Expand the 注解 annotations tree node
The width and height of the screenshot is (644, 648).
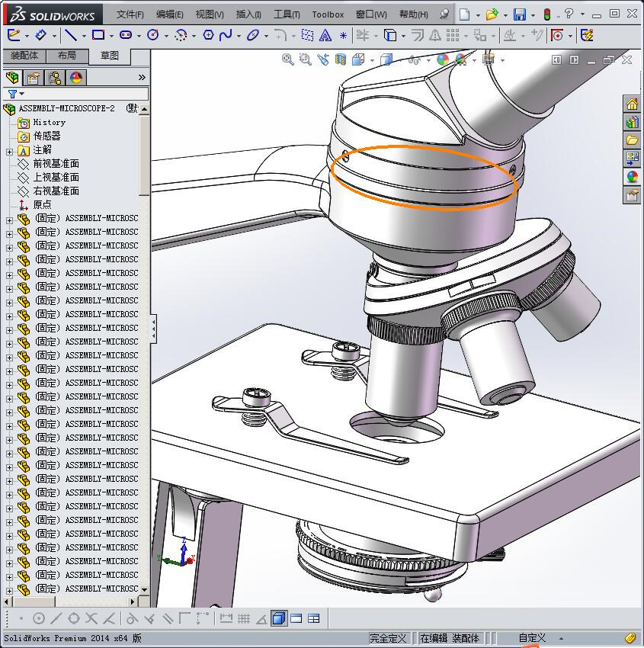click(9, 150)
